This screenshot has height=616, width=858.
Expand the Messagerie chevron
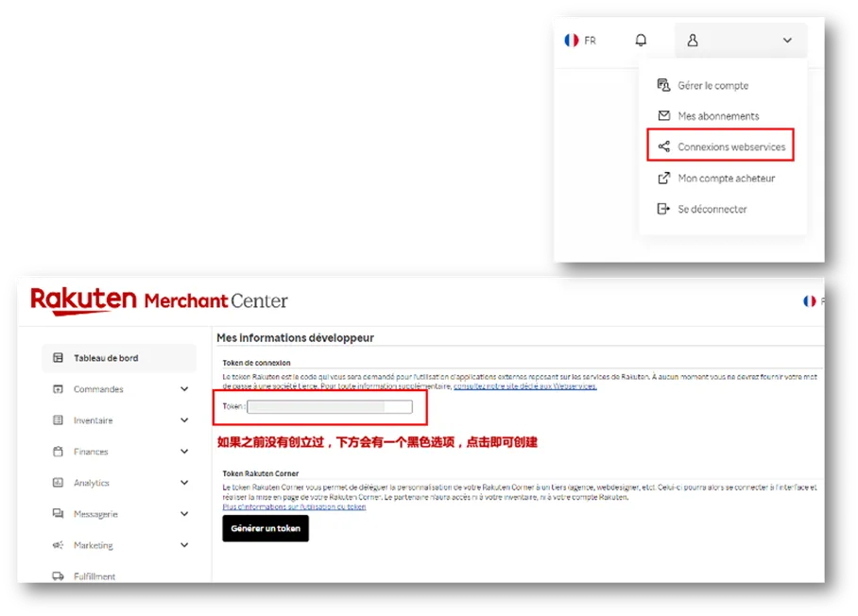pyautogui.click(x=184, y=514)
